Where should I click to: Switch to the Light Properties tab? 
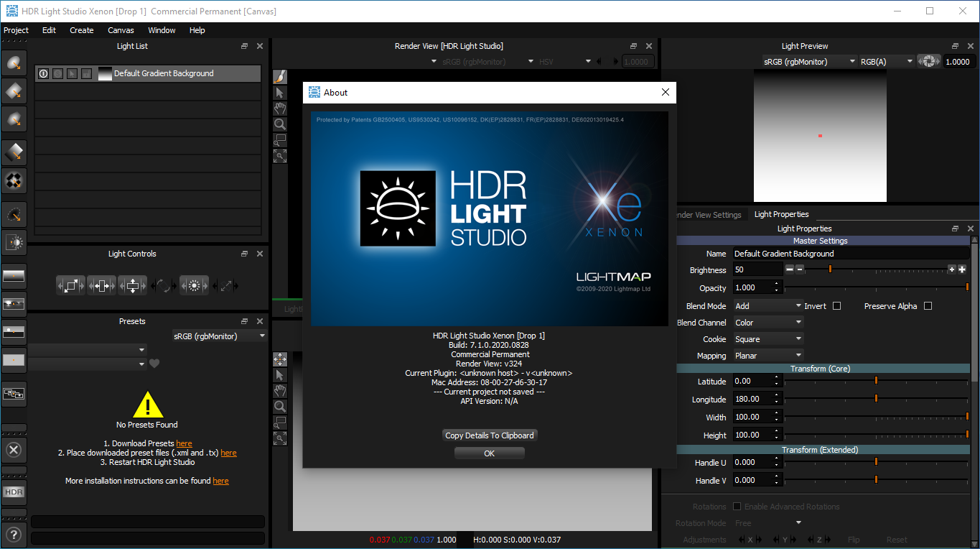(781, 214)
